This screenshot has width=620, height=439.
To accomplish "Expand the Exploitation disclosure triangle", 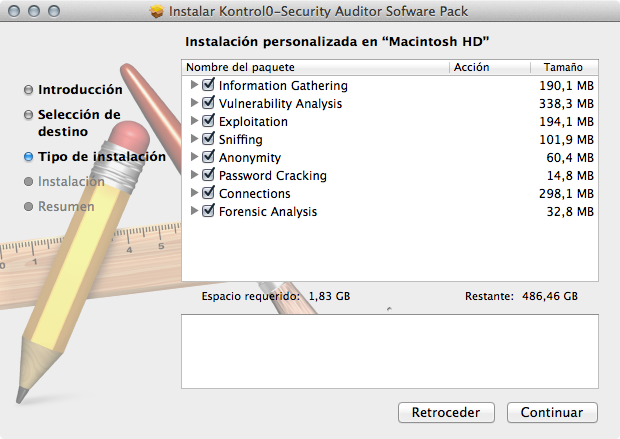I will 194,121.
